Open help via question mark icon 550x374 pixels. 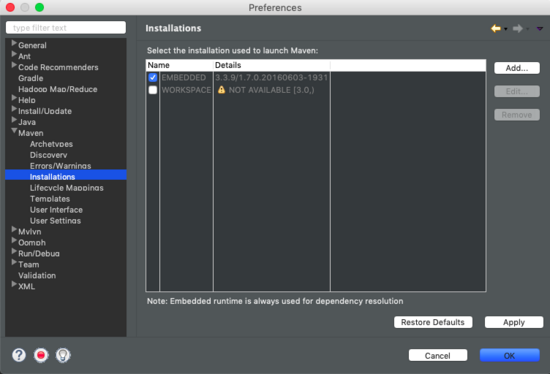[19, 355]
